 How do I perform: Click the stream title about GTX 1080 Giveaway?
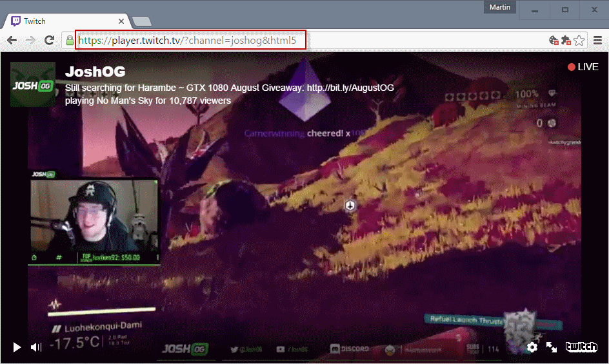tap(229, 88)
